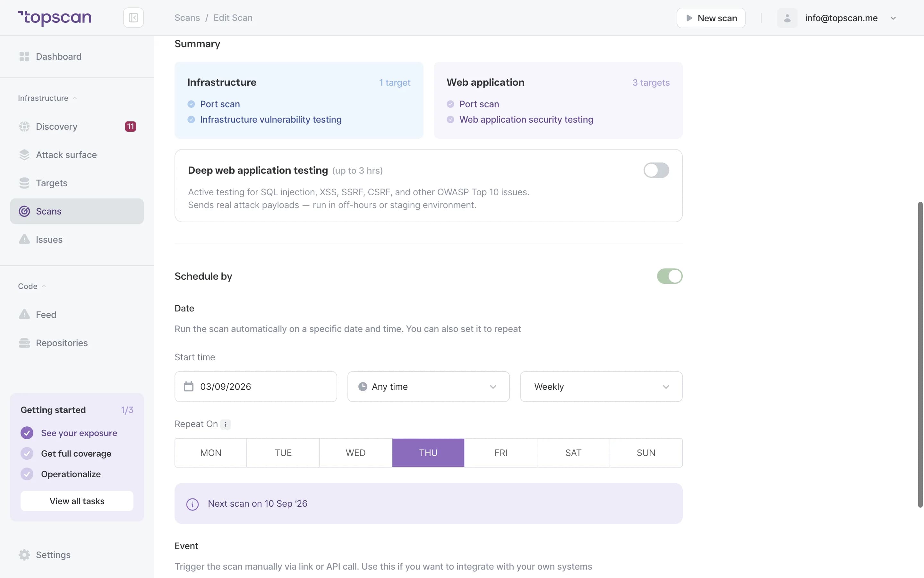Open Attack surface page
Viewport: 924px width, 578px height.
[77, 155]
